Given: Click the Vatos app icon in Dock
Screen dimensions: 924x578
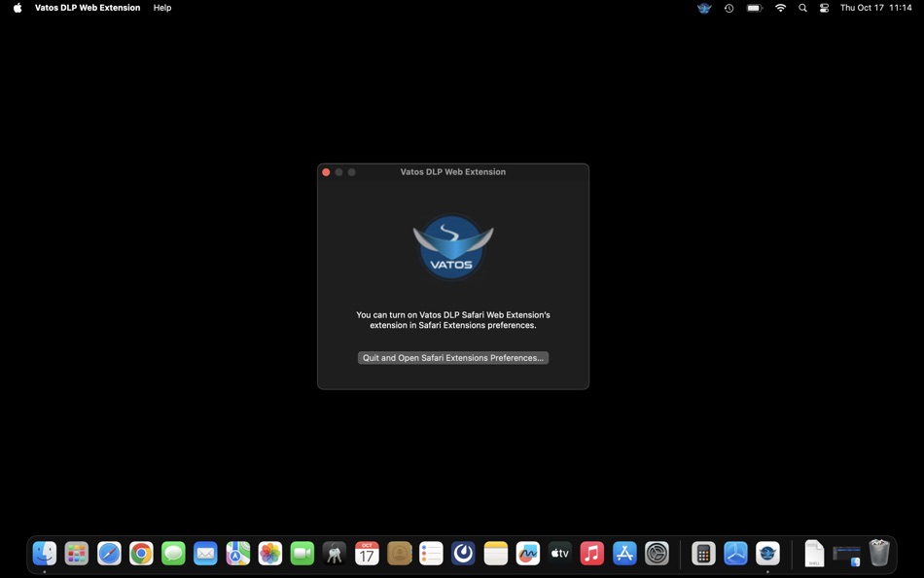Looking at the screenshot, I should [x=767, y=554].
